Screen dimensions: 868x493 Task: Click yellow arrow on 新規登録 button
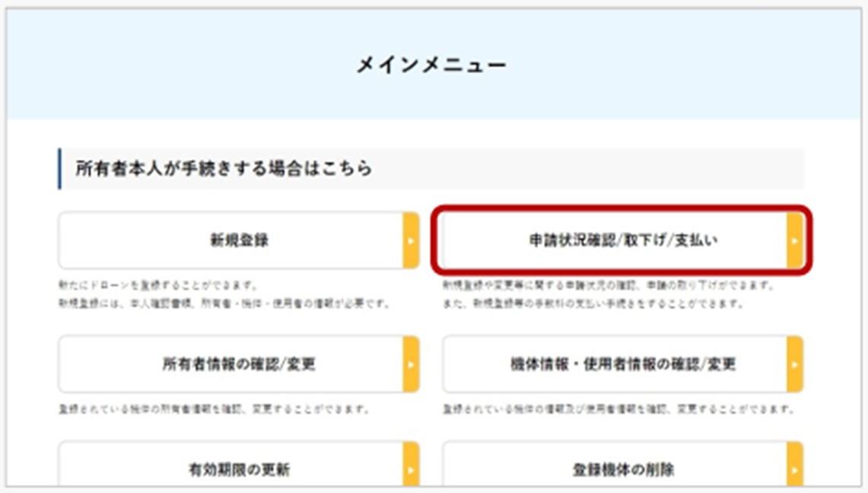(x=411, y=240)
